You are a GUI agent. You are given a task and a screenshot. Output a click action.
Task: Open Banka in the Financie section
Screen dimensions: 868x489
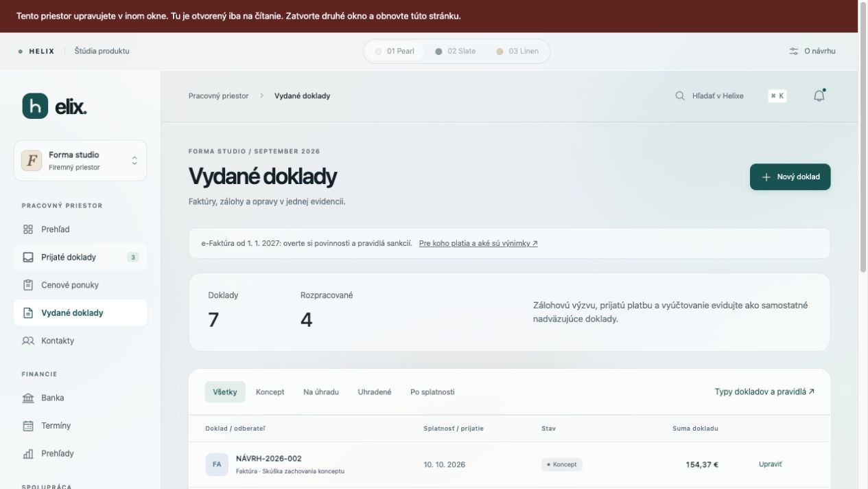80,398
